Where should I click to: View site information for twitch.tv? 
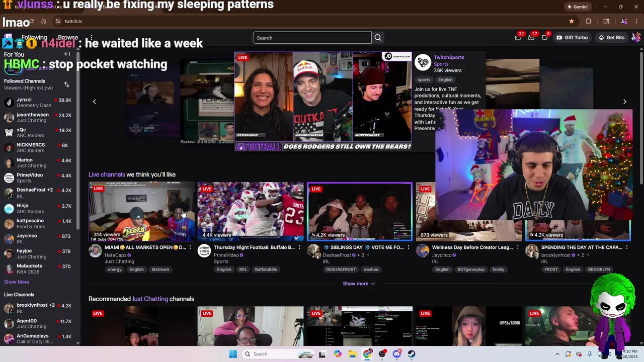pyautogui.click(x=58, y=21)
